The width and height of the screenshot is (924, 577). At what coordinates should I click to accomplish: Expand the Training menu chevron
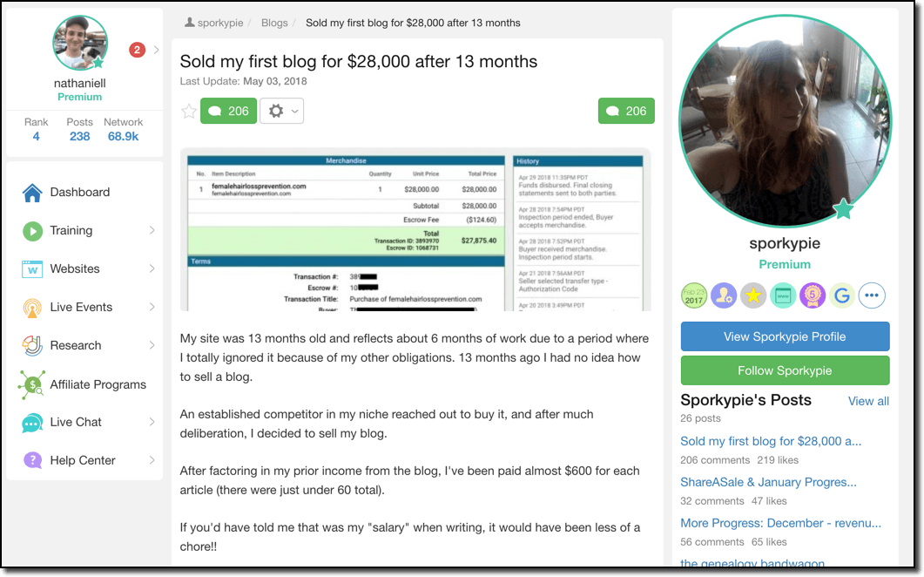pos(152,231)
